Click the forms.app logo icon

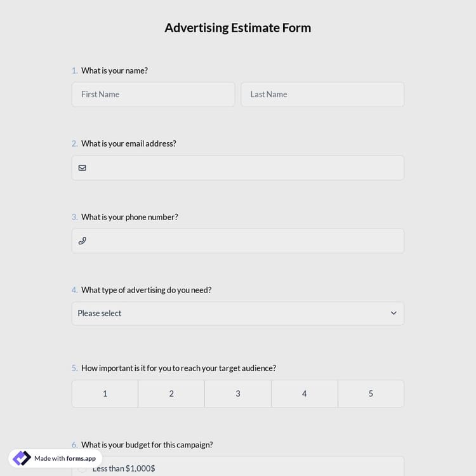(x=22, y=458)
